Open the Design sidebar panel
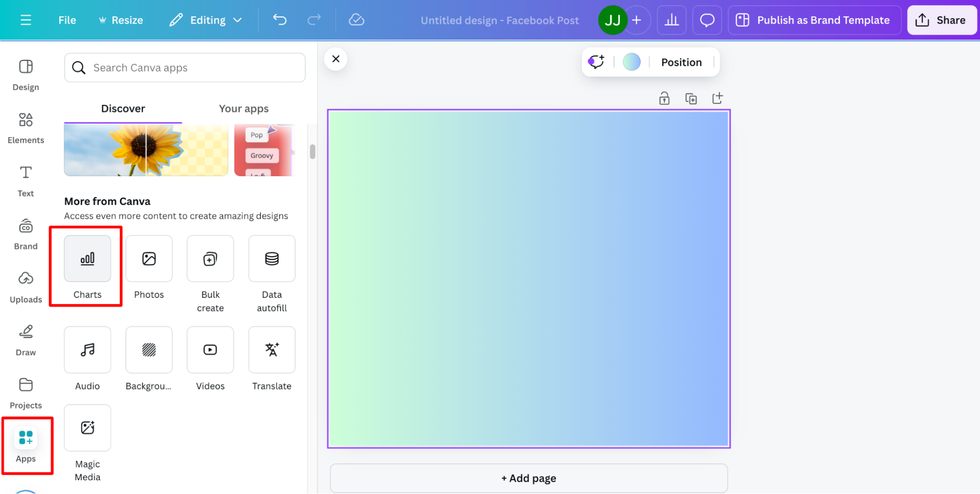 point(26,75)
